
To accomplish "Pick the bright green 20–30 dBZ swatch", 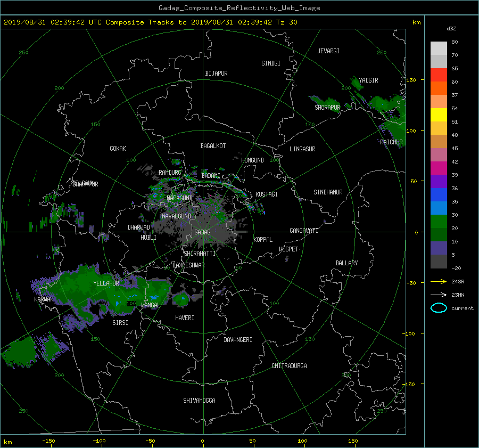I will tap(439, 221).
